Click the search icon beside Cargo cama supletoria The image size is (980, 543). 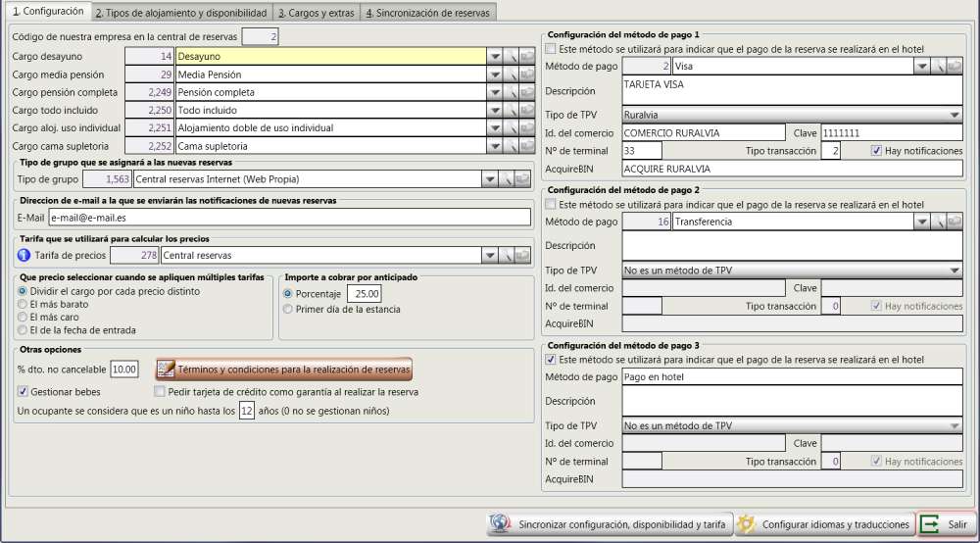510,146
